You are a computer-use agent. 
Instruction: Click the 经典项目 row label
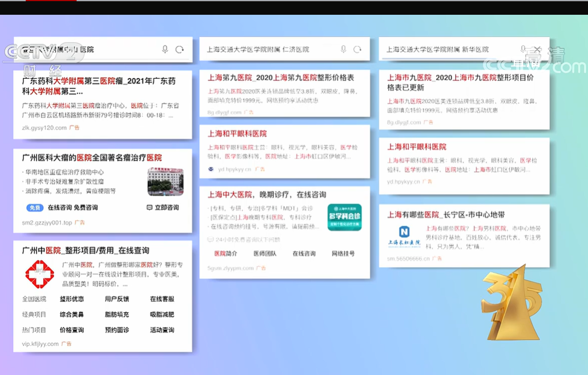click(34, 314)
